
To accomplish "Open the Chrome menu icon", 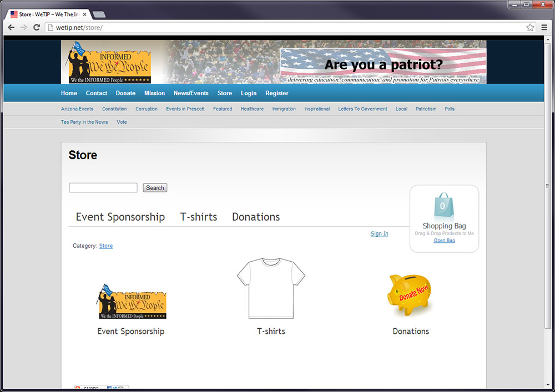I will tap(544, 28).
